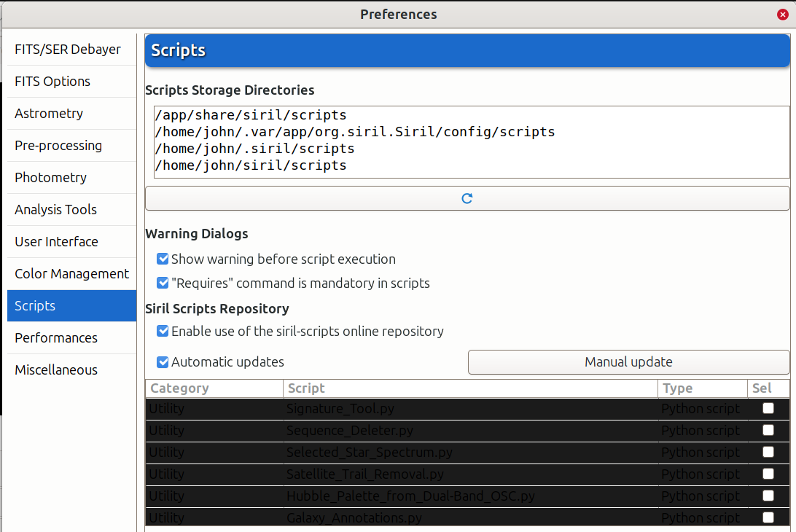
Task: Enable the Satellite_Trail_Removal.py script
Action: click(768, 474)
